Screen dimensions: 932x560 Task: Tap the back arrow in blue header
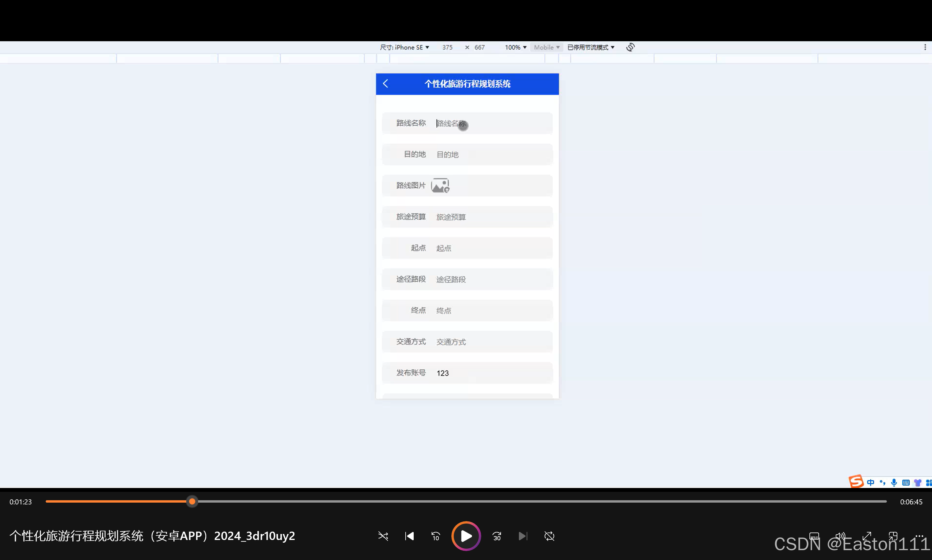pos(385,84)
